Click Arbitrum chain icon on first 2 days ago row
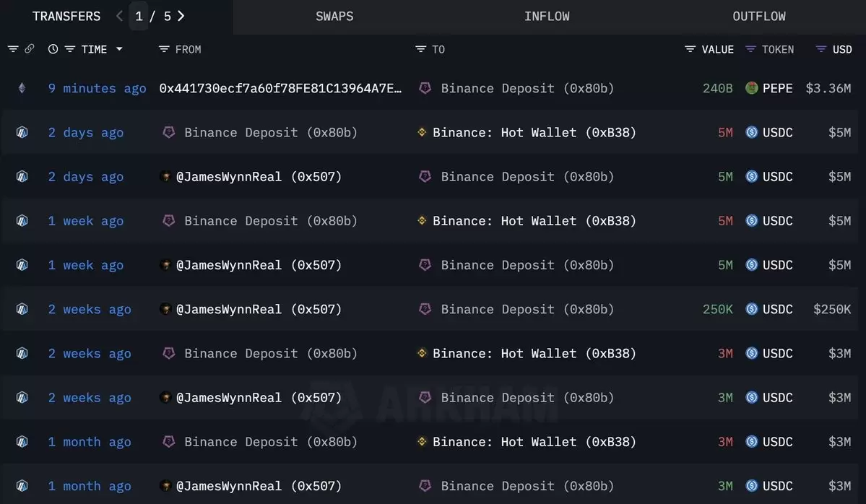This screenshot has width=866, height=504. point(22,132)
